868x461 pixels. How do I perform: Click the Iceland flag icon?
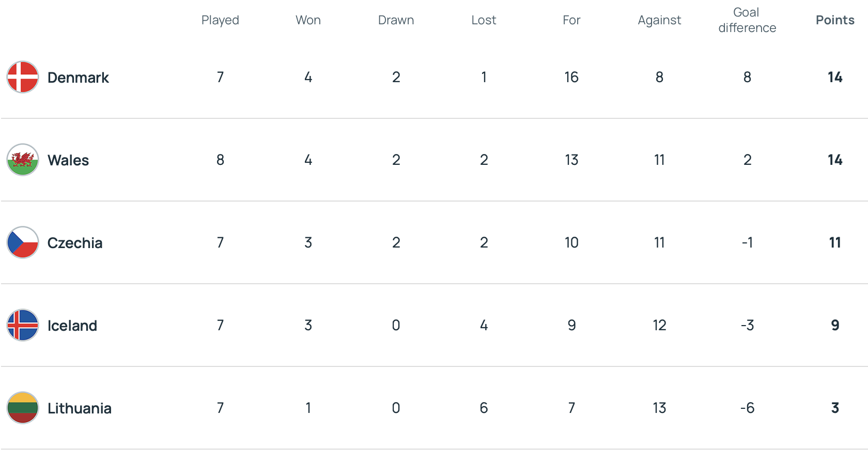(x=23, y=325)
